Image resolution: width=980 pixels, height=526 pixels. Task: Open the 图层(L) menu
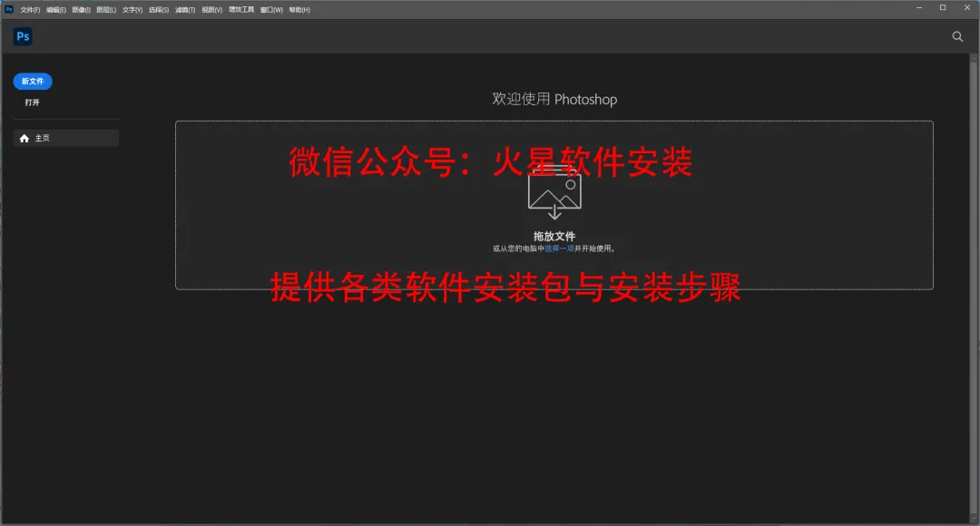pos(106,10)
